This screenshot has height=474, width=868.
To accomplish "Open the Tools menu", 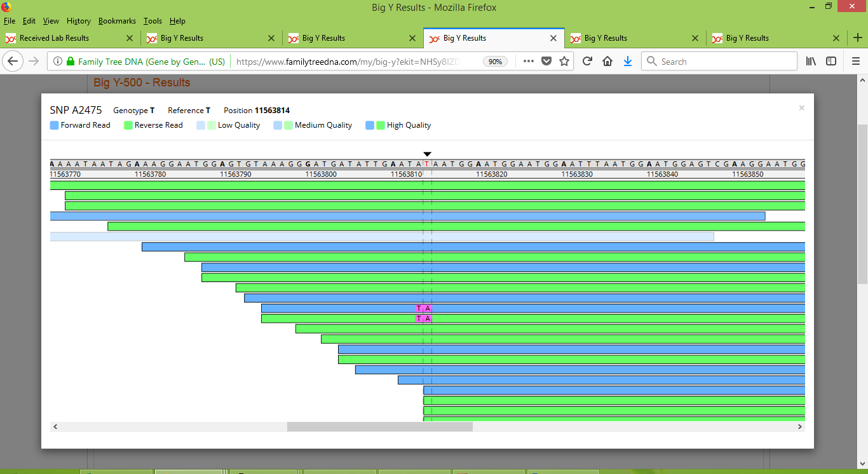I will tap(153, 21).
